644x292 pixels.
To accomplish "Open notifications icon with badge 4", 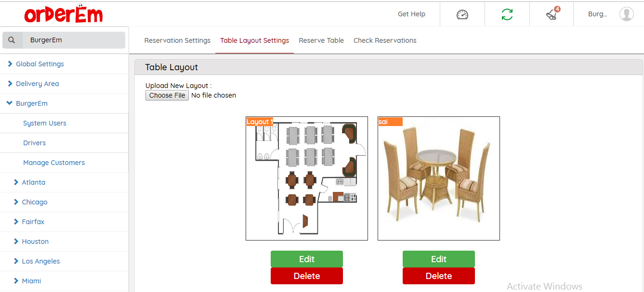I will click(552, 14).
